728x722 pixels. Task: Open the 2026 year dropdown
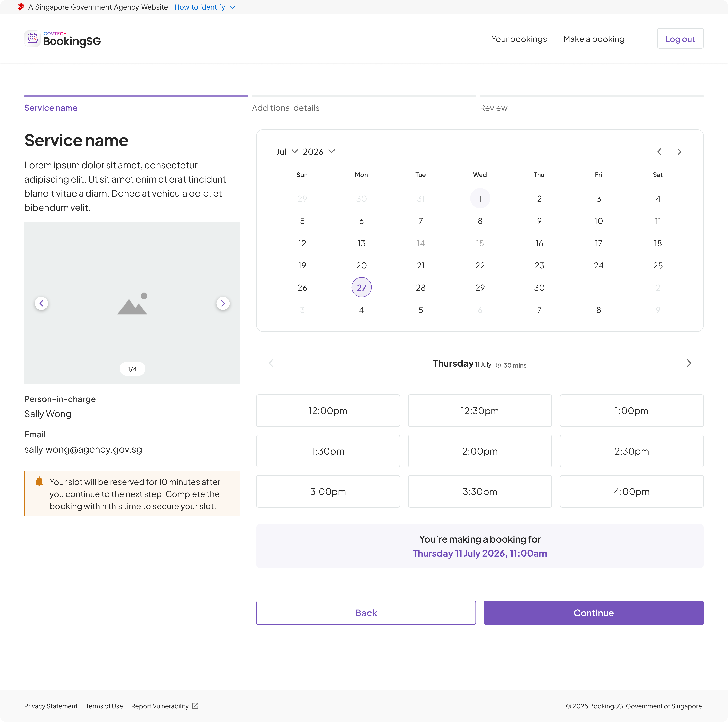pos(319,152)
